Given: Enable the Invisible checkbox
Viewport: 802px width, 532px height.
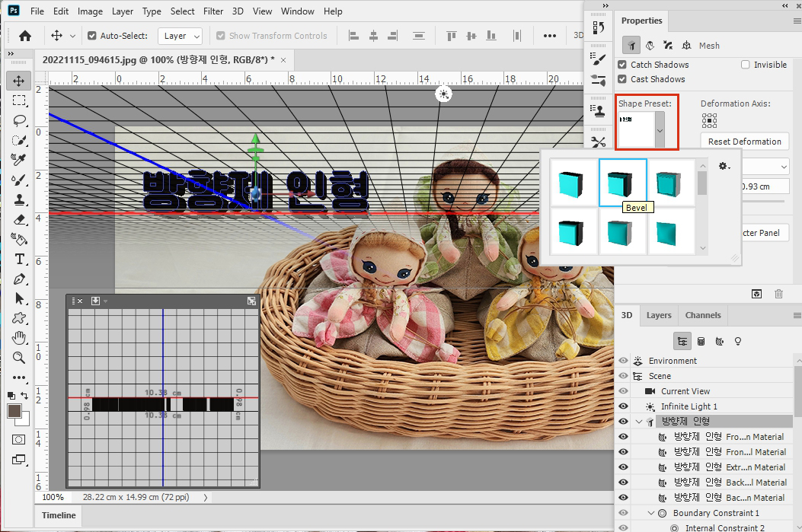Looking at the screenshot, I should 745,65.
